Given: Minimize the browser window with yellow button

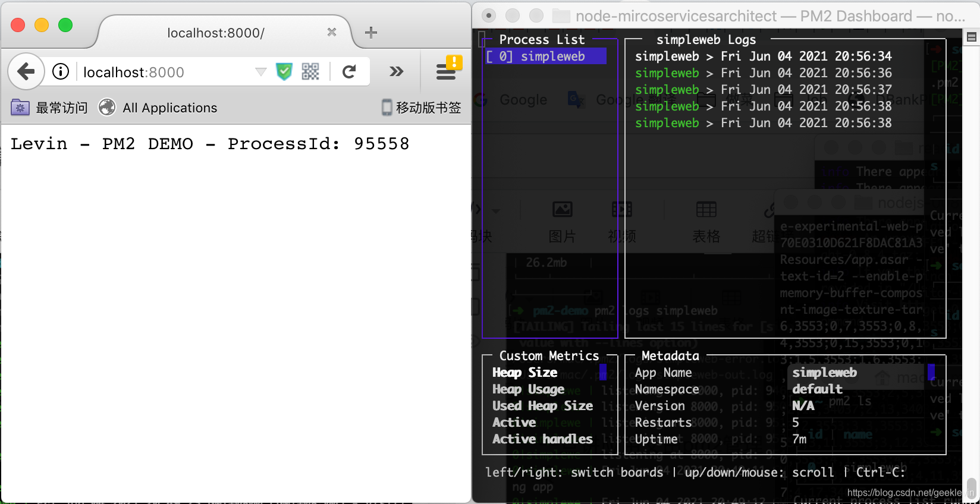Looking at the screenshot, I should pos(42,25).
